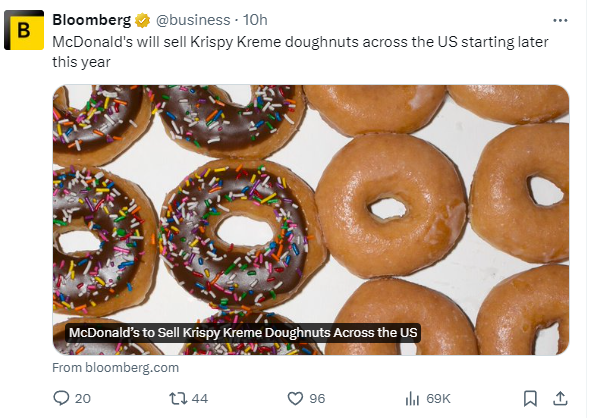Click the reply count 20
616x418 pixels.
(83, 398)
